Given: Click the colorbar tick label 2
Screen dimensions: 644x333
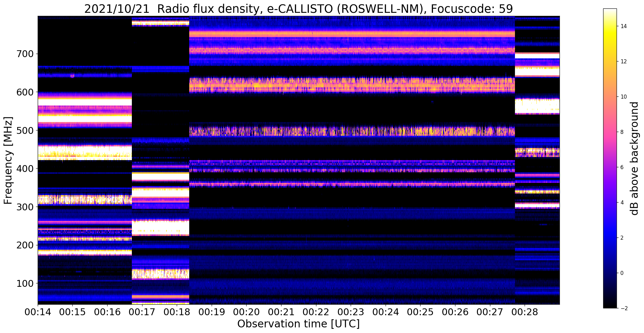Looking at the screenshot, I should 622,238.
